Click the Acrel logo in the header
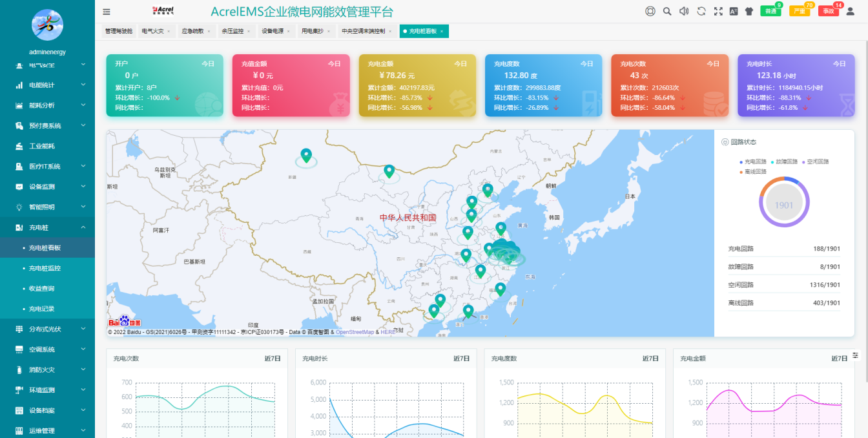Image resolution: width=868 pixels, height=438 pixels. tap(163, 10)
